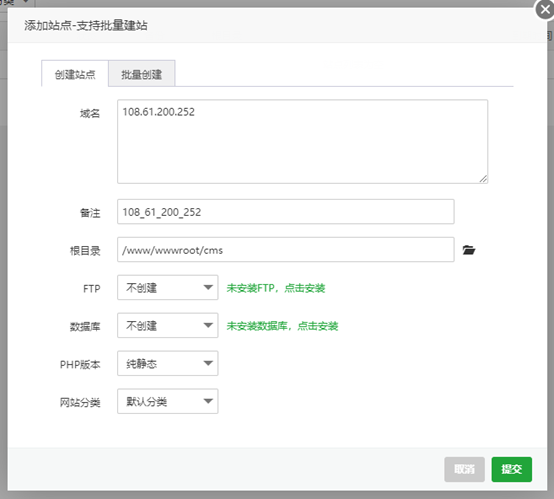Click the 数据库 field label
Image resolution: width=554 pixels, height=499 pixels.
coord(85,327)
